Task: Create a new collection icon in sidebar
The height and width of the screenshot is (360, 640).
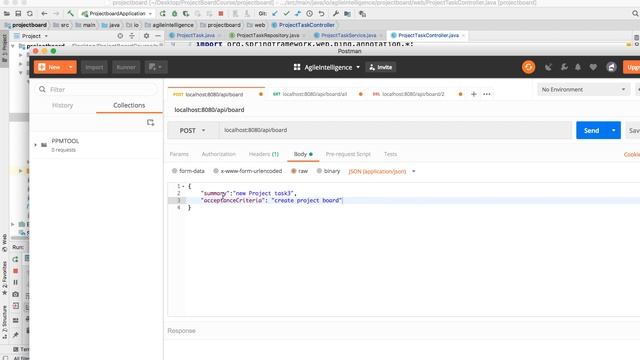Action: pos(150,122)
